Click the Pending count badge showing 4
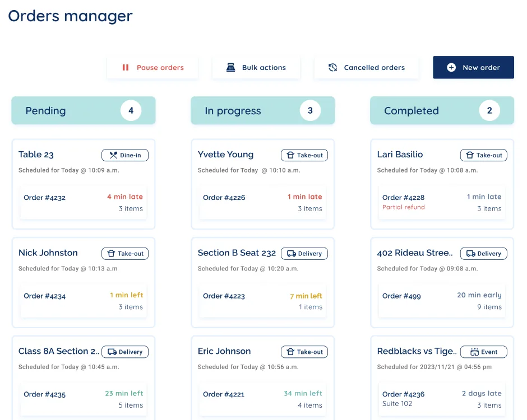Screen dimensions: 527x420 [131, 110]
